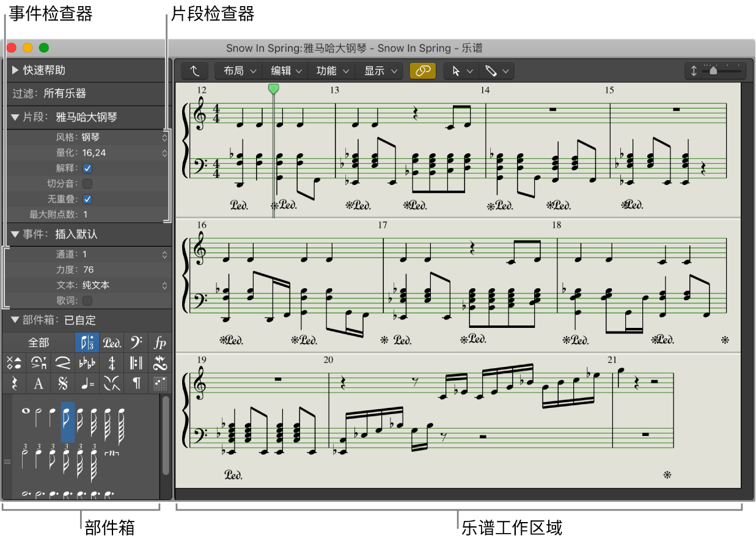756x541 pixels.
Task: Select the Text (A) group in the part box
Action: [39, 383]
